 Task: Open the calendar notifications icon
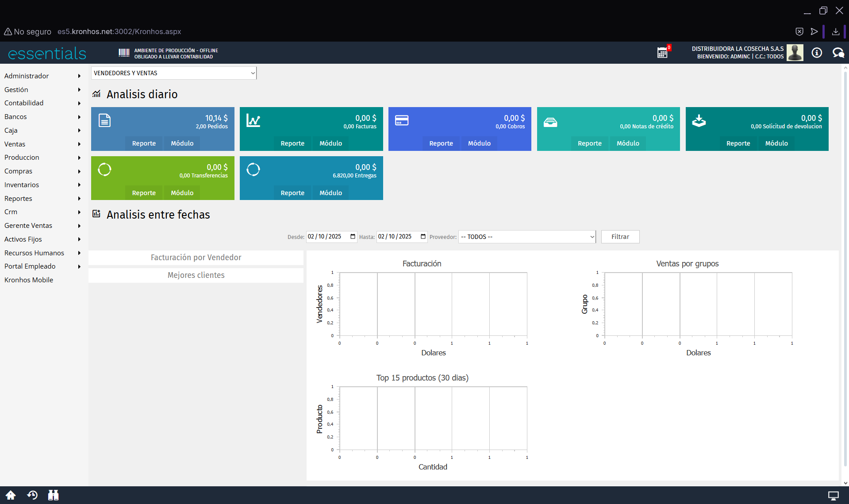662,53
